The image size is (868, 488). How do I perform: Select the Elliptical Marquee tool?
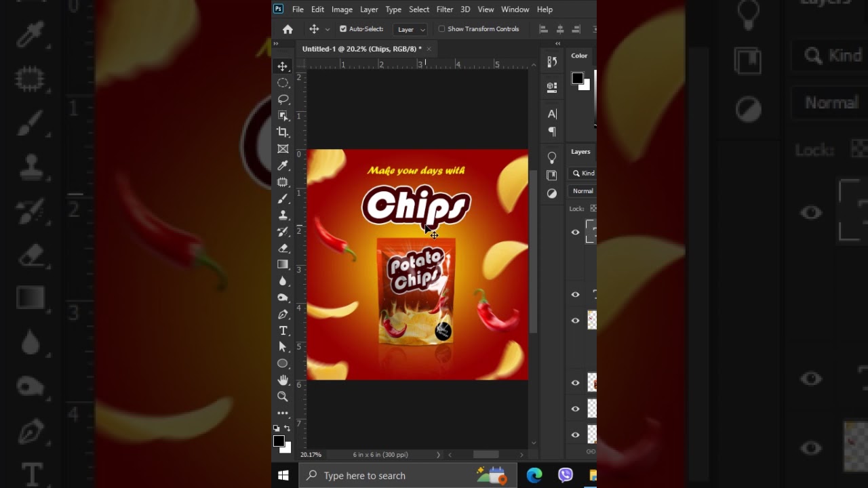[x=283, y=83]
